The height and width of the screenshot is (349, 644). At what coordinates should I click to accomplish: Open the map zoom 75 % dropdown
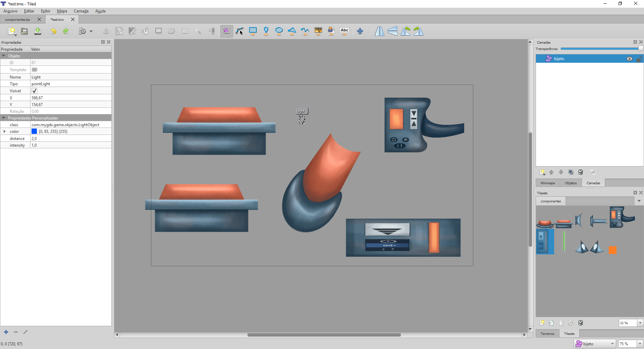[x=640, y=344]
